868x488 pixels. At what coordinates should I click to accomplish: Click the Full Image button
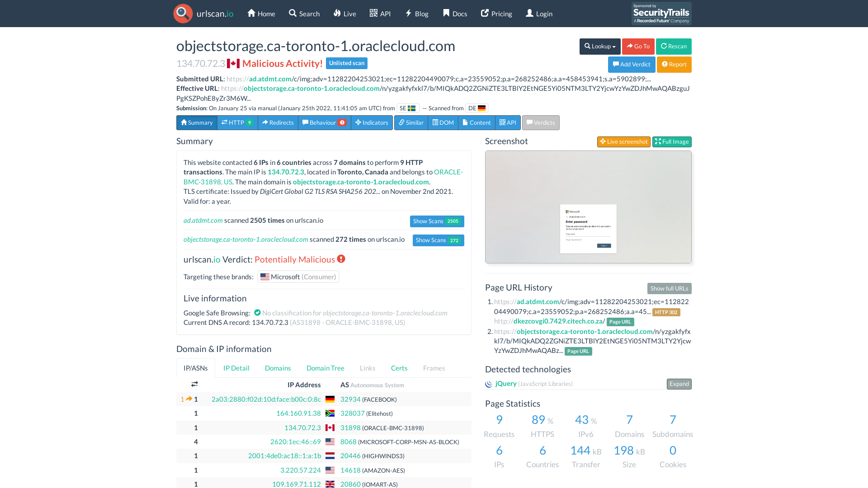[672, 142]
